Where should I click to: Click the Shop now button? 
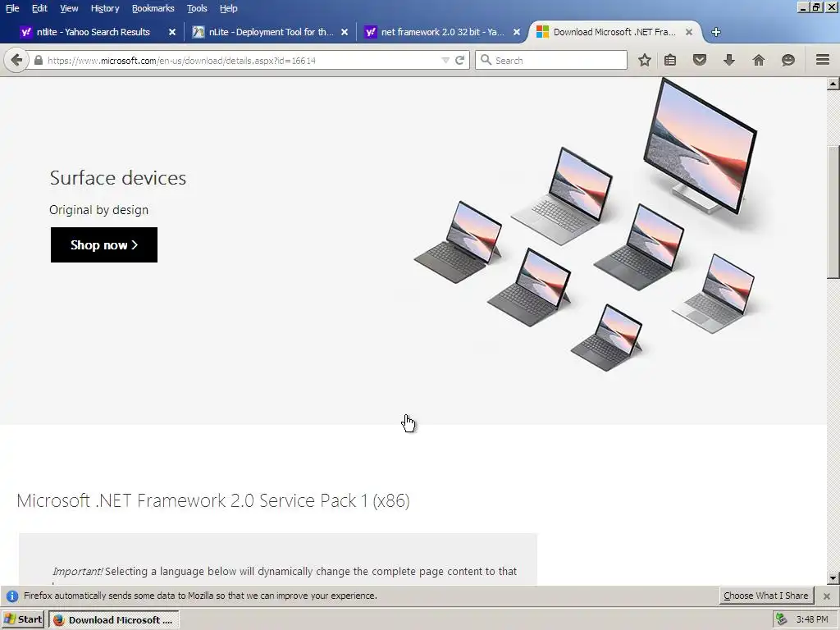click(x=104, y=244)
